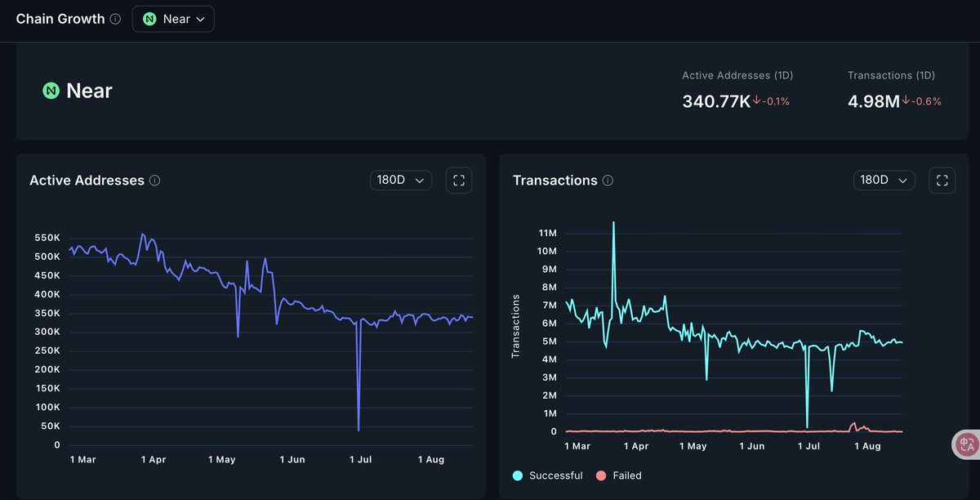Click the info icon beside Chain Growth

(x=115, y=19)
